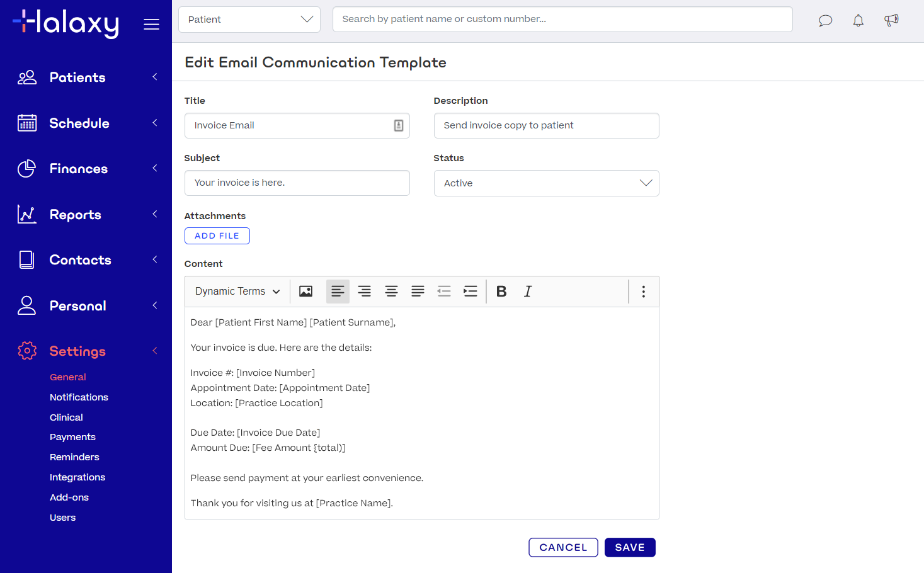Click the insert image icon in the editor toolbar
Viewport: 924px width, 573px height.
(305, 291)
